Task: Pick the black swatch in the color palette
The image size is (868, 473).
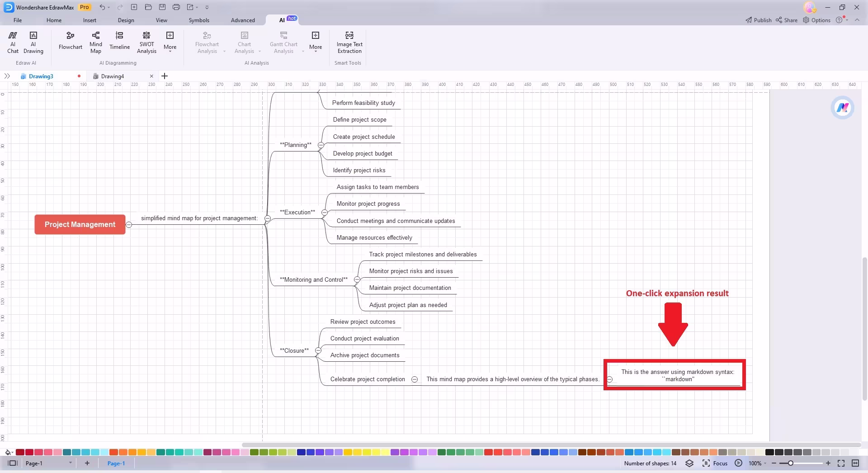Action: [769, 452]
